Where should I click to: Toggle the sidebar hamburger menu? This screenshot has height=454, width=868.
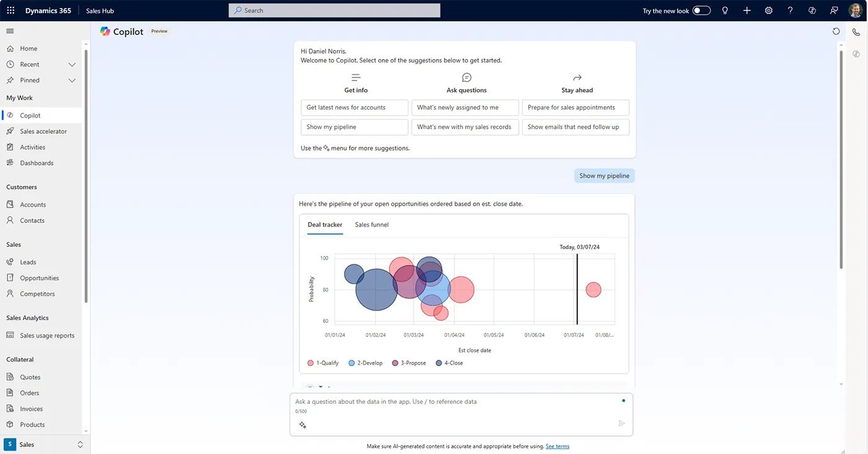coord(10,31)
